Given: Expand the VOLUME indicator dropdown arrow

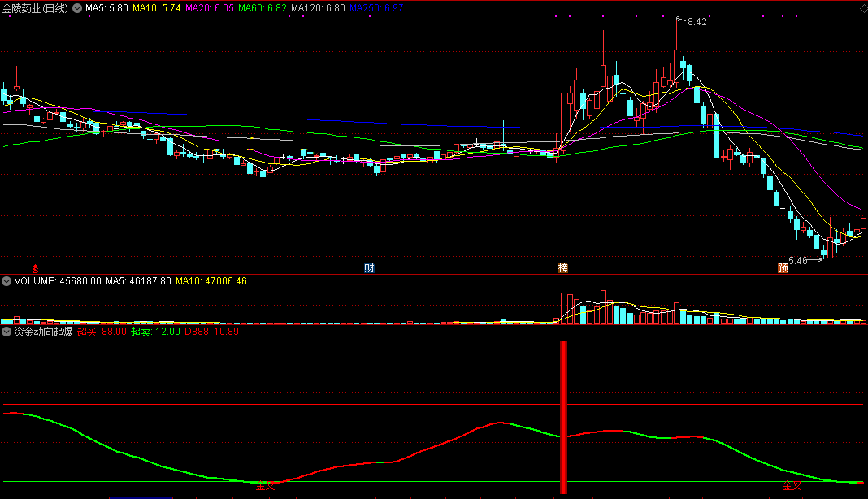Looking at the screenshot, I should click(x=6, y=281).
